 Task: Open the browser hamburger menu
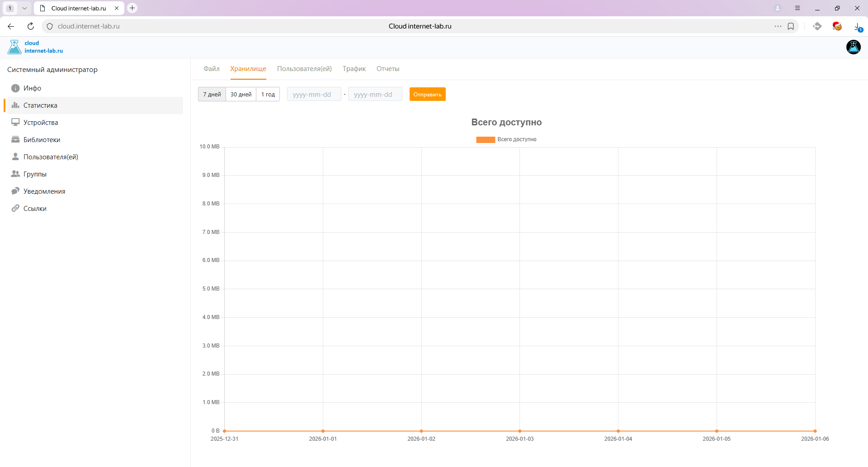pos(797,8)
